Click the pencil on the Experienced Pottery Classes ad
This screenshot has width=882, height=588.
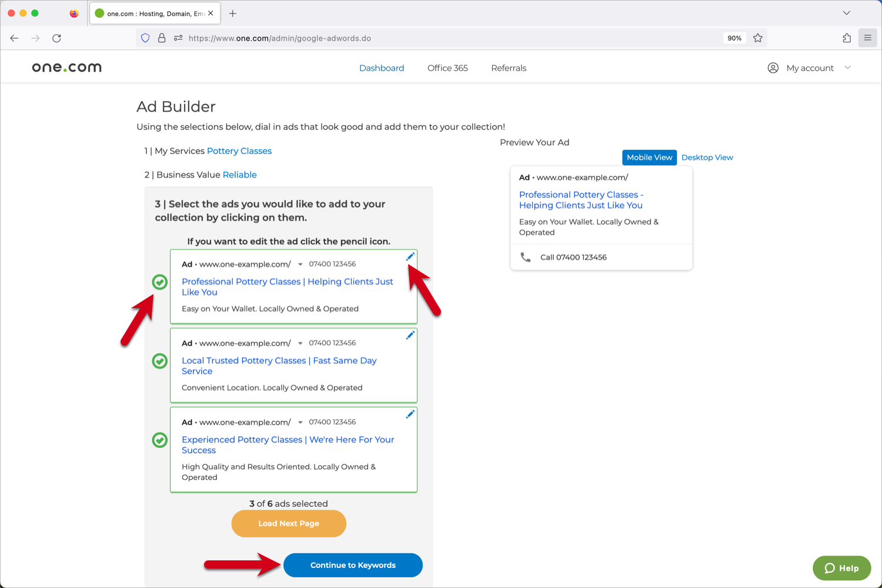click(x=410, y=414)
